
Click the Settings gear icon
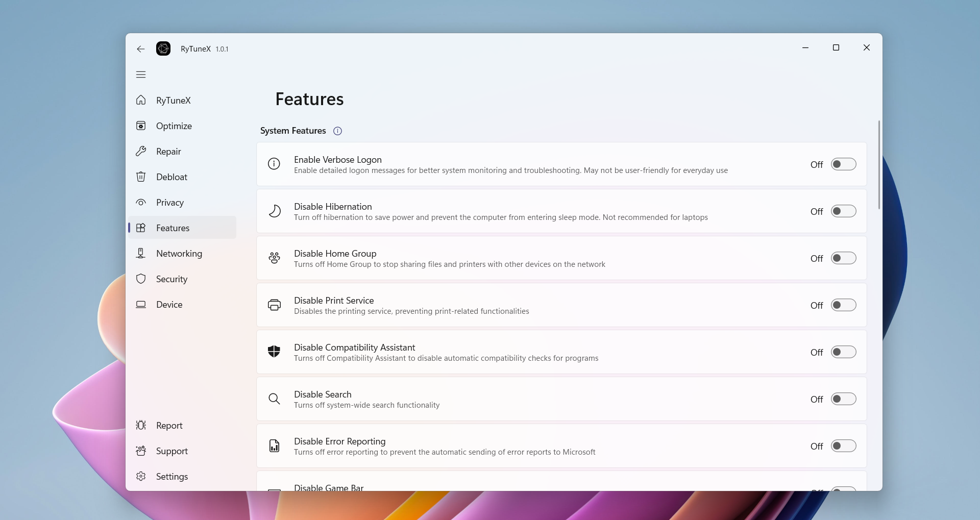141,476
